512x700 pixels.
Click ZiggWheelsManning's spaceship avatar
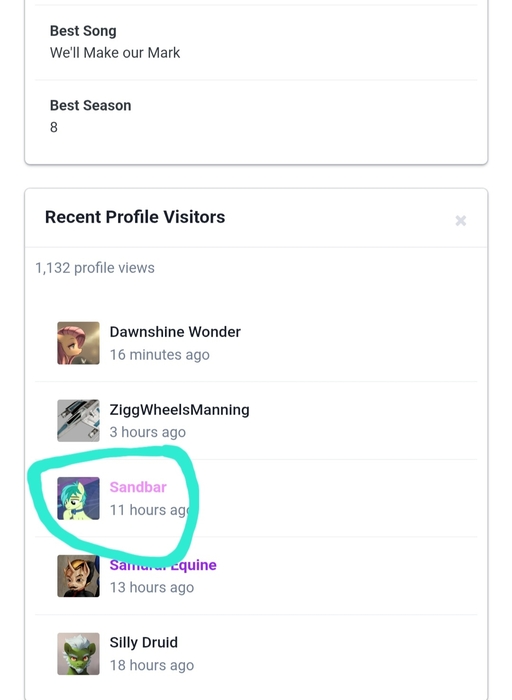click(78, 421)
